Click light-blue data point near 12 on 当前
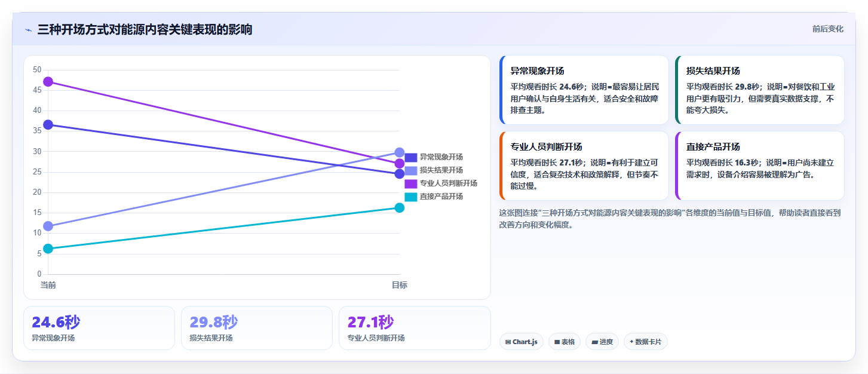 [48, 226]
